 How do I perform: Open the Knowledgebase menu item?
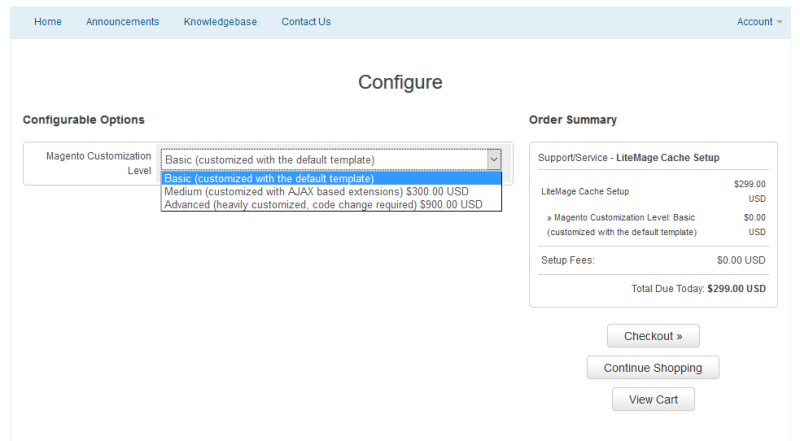(x=220, y=22)
